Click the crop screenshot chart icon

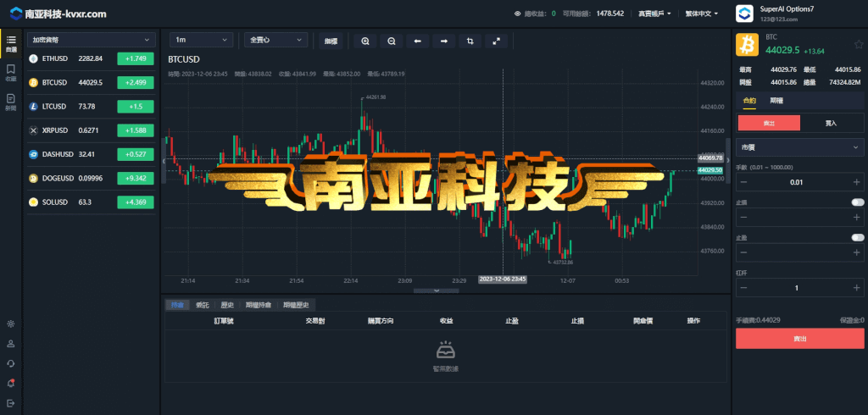(x=470, y=41)
